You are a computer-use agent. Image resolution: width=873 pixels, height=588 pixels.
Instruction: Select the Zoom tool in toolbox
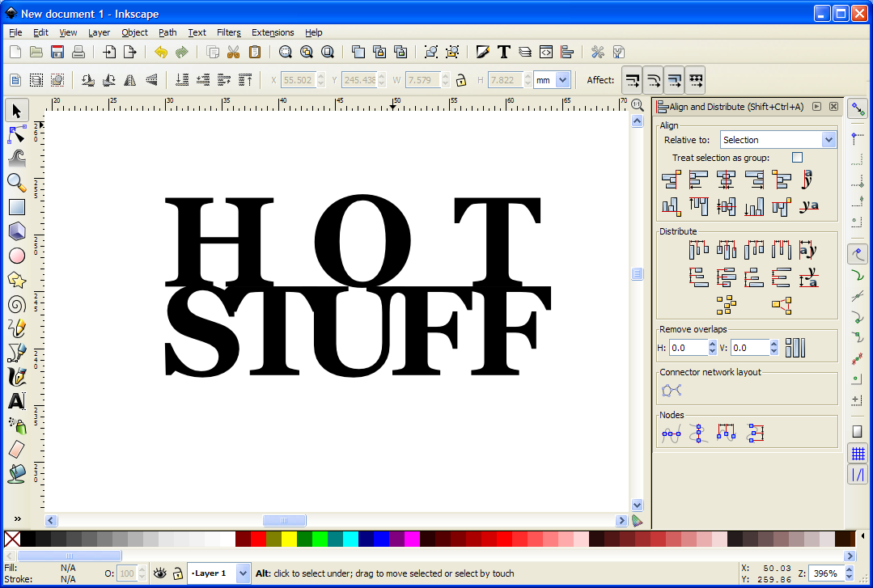[x=17, y=183]
